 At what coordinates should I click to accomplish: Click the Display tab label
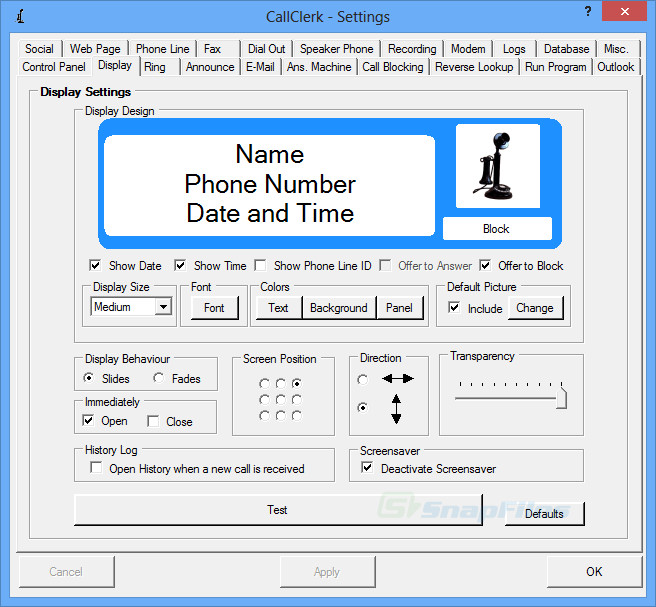pyautogui.click(x=115, y=65)
